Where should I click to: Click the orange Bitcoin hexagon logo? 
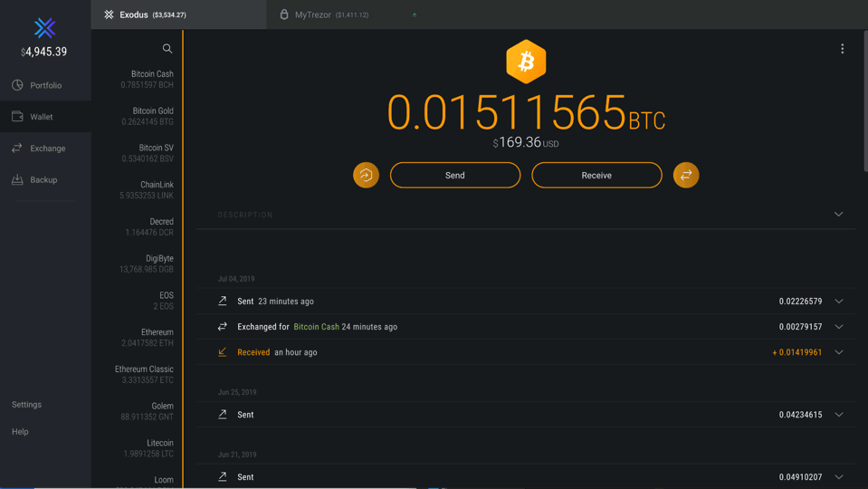coord(526,62)
